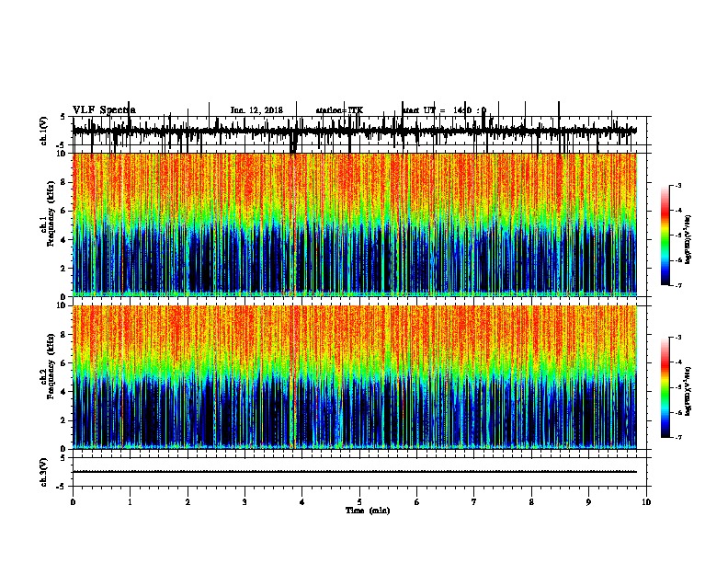Image resolution: width=728 pixels, height=563 pixels.
Task: Click time tick label '5' on x-axis
Action: click(359, 502)
